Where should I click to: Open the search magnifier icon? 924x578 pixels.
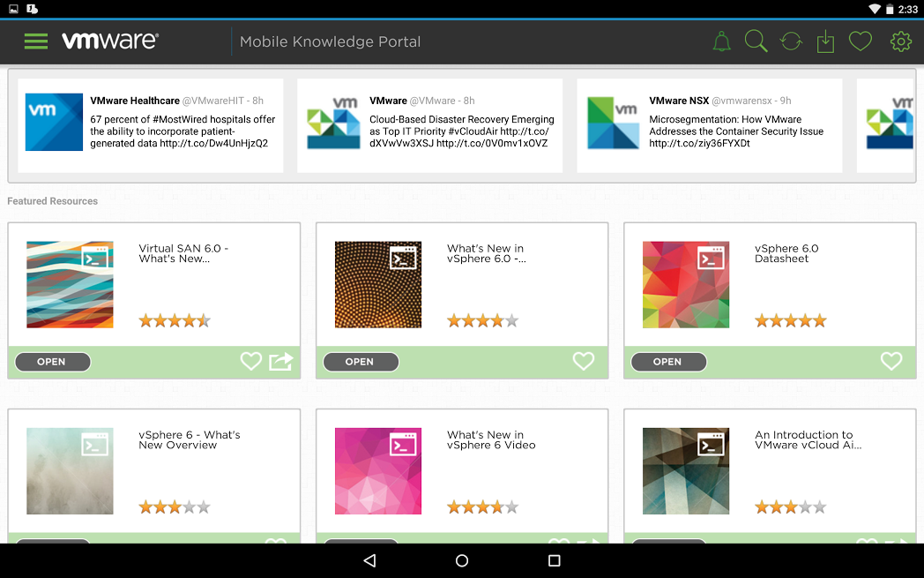tap(756, 41)
